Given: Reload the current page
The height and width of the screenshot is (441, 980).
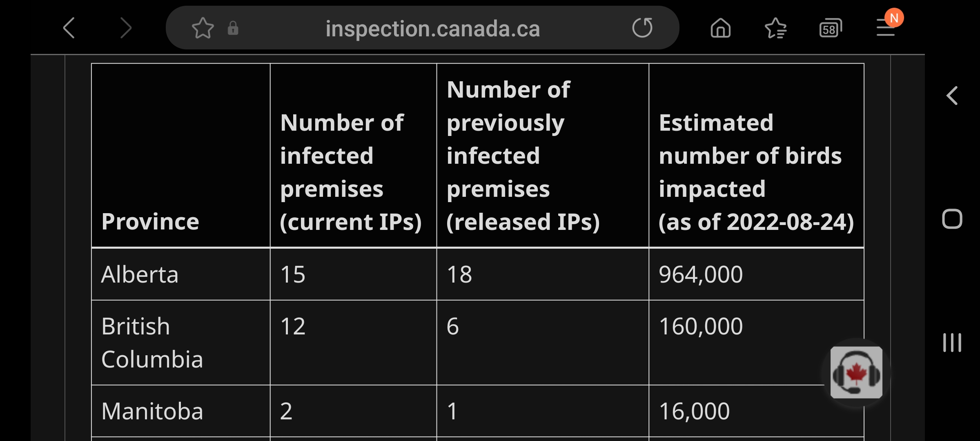Looking at the screenshot, I should point(642,28).
